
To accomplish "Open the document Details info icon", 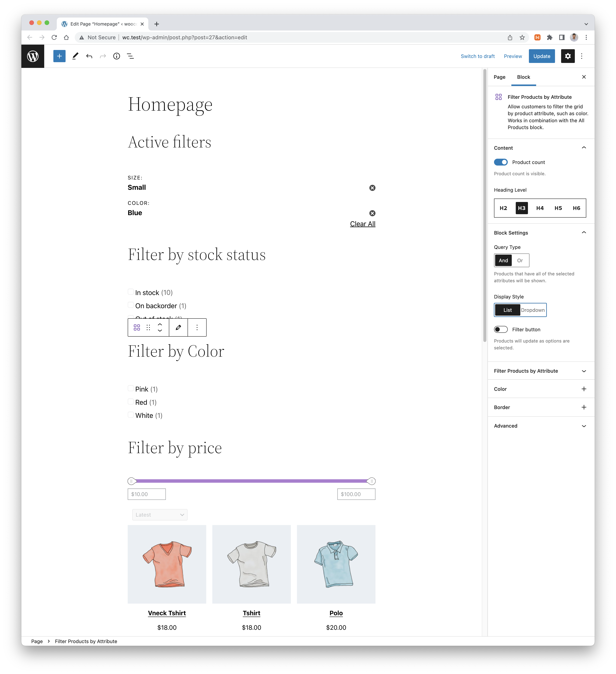I will click(x=117, y=56).
